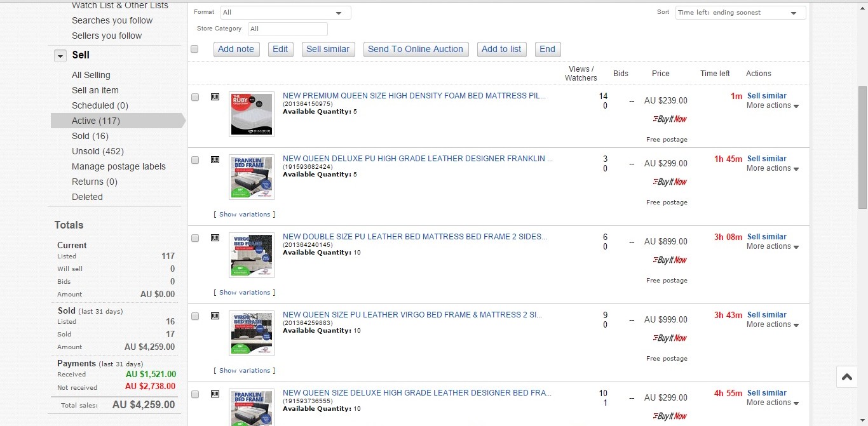Image resolution: width=868 pixels, height=426 pixels.
Task: Check the box for the 1h 45m Franklin listing
Action: pos(195,160)
